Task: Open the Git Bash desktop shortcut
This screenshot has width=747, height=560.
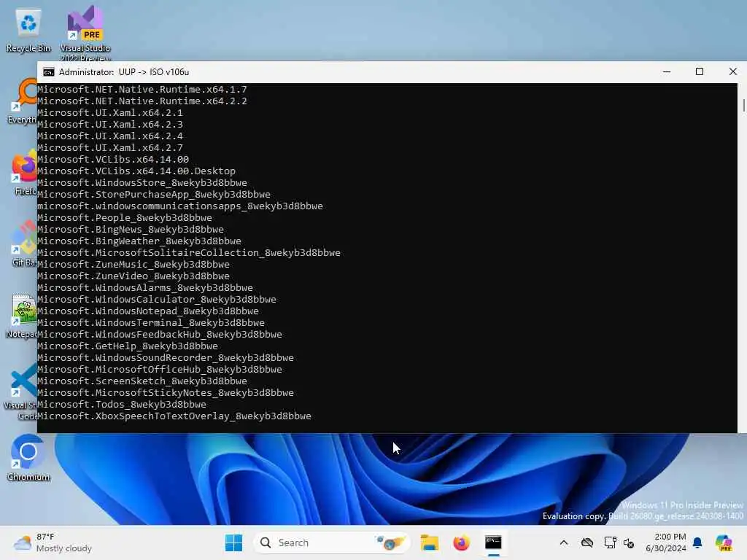Action: (24, 244)
